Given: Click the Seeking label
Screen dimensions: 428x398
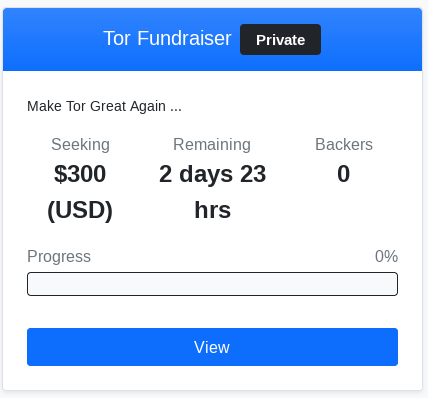Looking at the screenshot, I should [80, 145].
